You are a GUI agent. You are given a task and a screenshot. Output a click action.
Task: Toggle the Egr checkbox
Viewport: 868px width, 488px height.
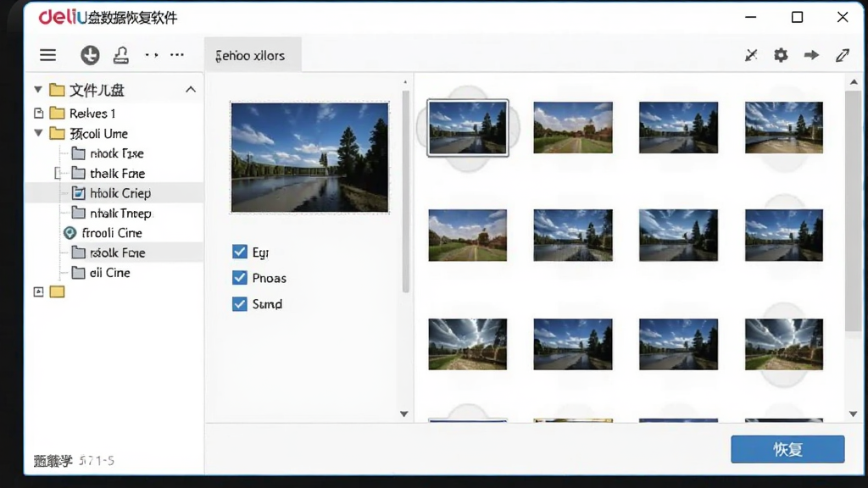click(240, 252)
